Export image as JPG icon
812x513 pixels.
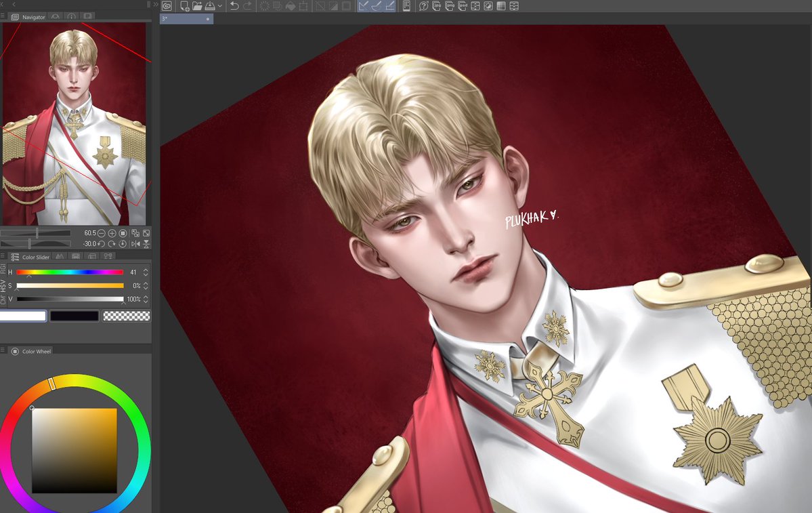[x=437, y=6]
